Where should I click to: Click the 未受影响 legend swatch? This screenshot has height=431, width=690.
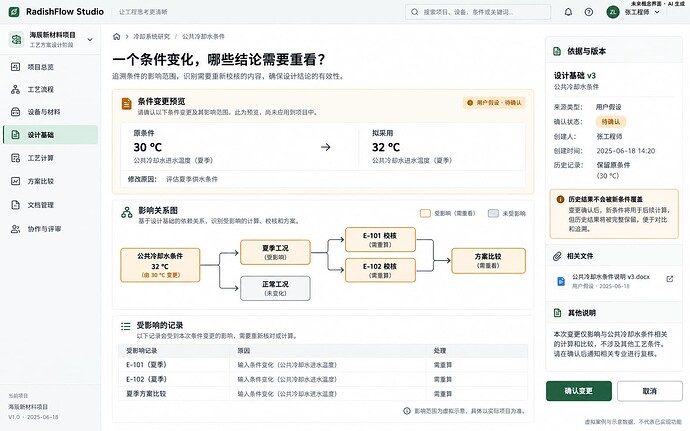pyautogui.click(x=493, y=214)
